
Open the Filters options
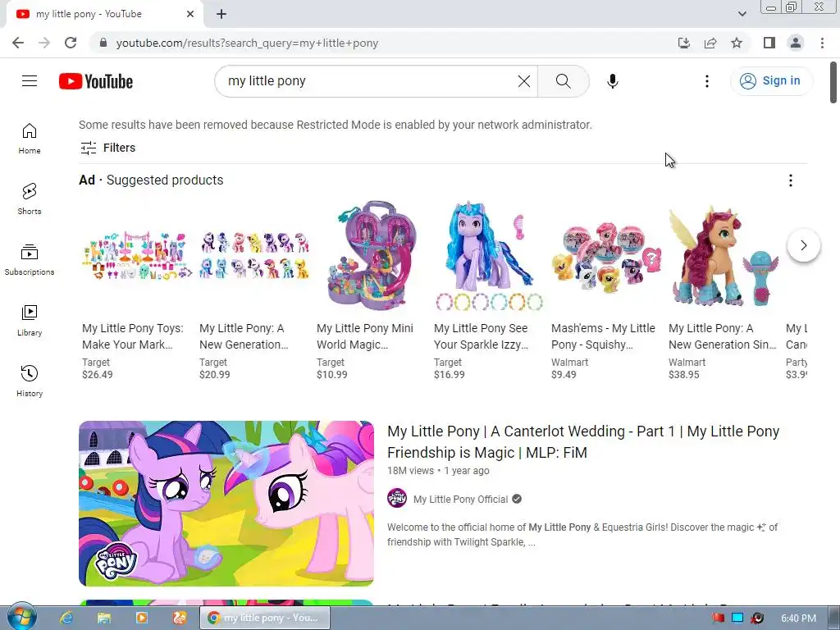107,148
